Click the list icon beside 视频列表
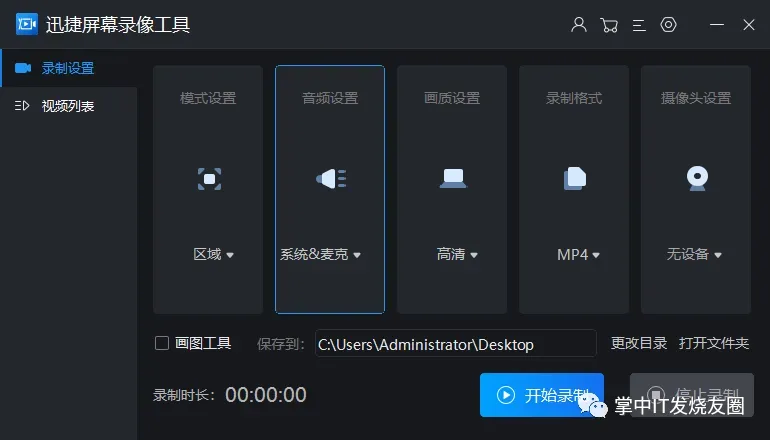Screen dimensions: 770x440 (22, 106)
